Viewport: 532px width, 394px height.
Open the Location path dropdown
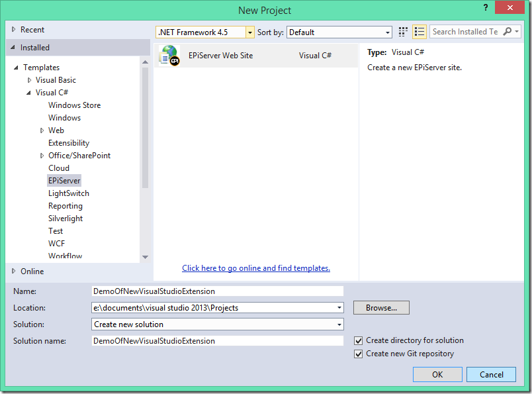(339, 308)
